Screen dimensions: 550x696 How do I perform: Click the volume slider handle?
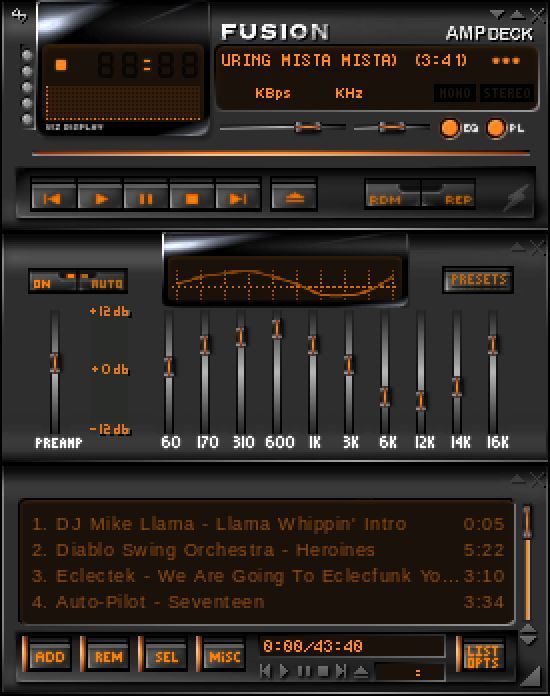tap(308, 127)
